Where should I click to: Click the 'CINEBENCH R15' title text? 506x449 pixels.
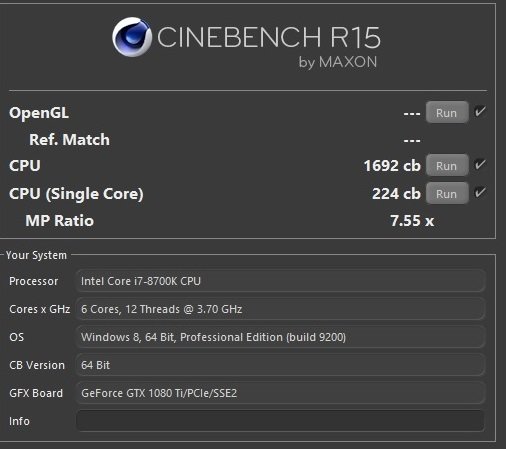[269, 37]
